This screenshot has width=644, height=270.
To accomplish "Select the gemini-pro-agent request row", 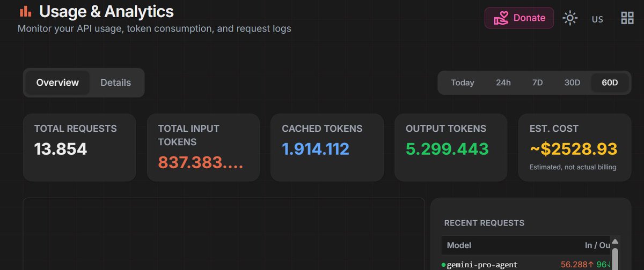I will pos(526,265).
